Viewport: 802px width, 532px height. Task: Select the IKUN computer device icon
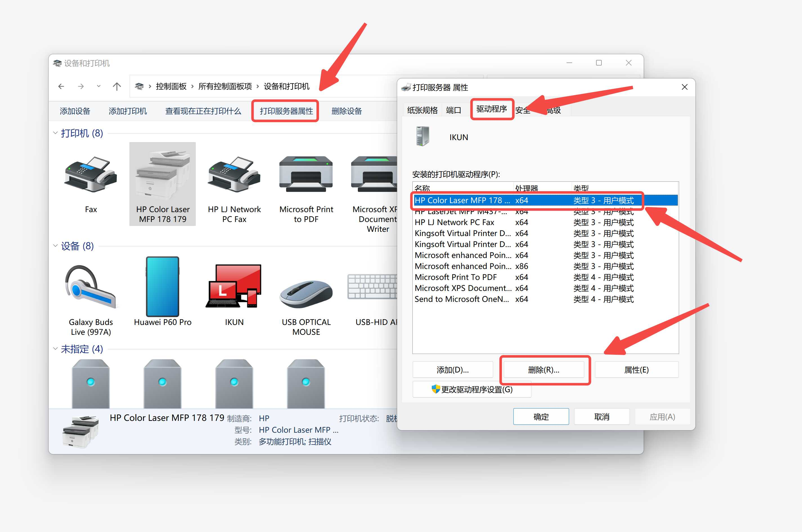(234, 286)
